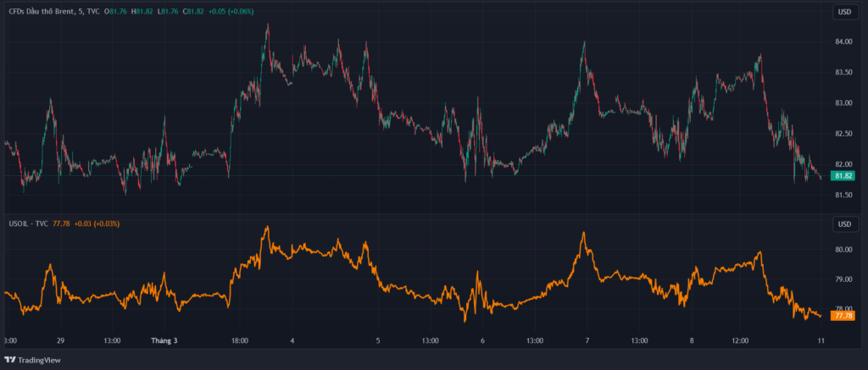Click the 83.00 level on Brent price scale

pyautogui.click(x=843, y=103)
